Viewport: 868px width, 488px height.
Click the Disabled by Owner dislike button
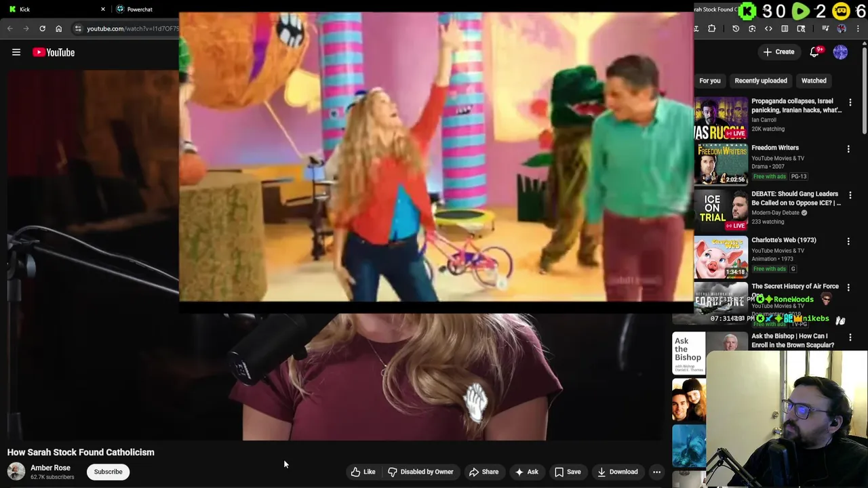420,472
